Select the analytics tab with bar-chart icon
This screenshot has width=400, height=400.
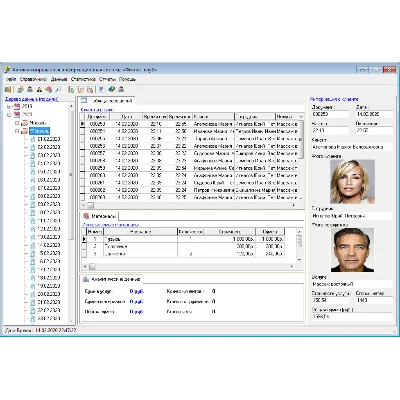pyautogui.click(x=112, y=279)
